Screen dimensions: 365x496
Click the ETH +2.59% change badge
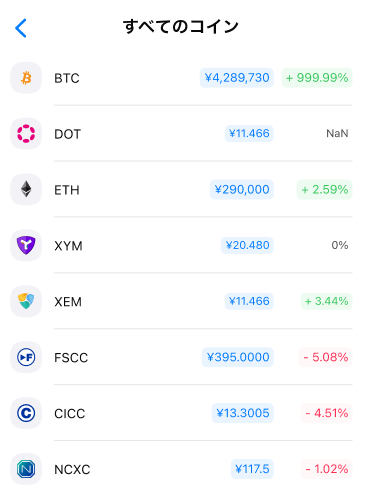coord(324,190)
